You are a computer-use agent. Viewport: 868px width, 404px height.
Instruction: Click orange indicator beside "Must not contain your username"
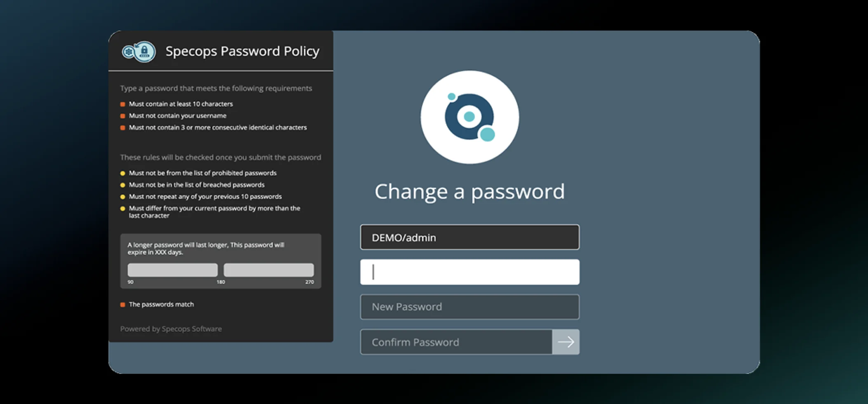pos(123,116)
